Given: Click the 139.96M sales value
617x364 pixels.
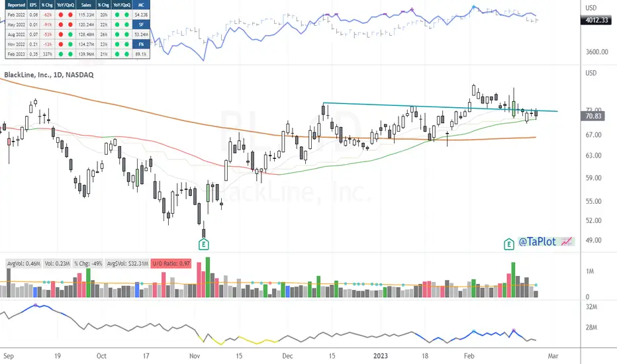Looking at the screenshot, I should tap(86, 54).
